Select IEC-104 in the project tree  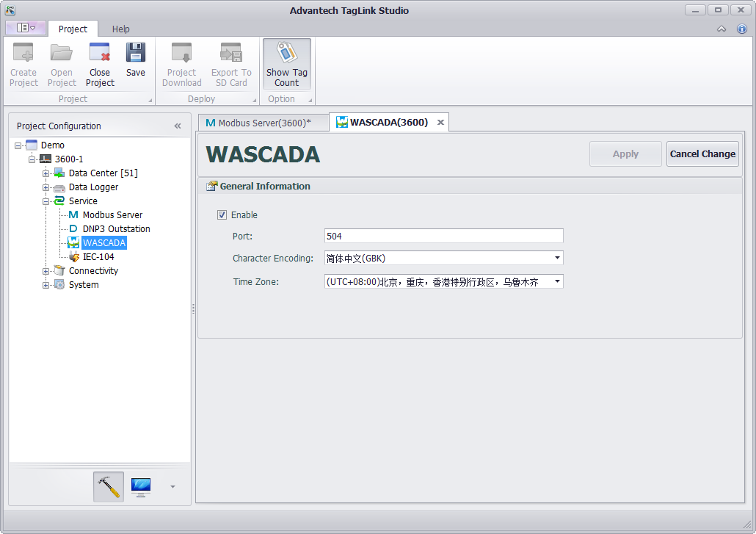click(98, 257)
